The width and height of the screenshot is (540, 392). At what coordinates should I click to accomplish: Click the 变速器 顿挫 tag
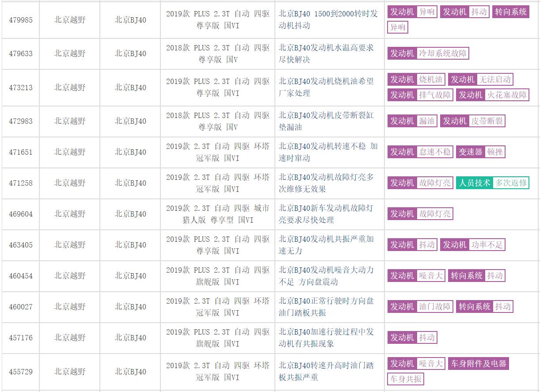481,152
